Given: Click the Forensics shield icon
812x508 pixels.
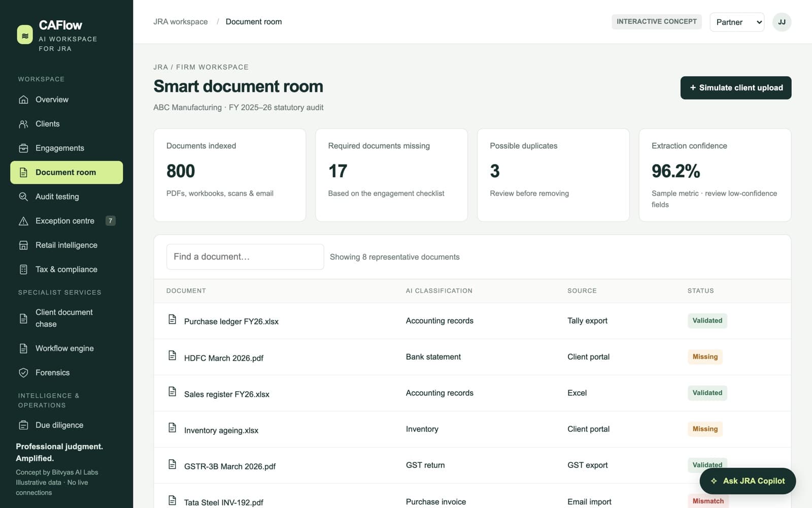Looking at the screenshot, I should (23, 373).
